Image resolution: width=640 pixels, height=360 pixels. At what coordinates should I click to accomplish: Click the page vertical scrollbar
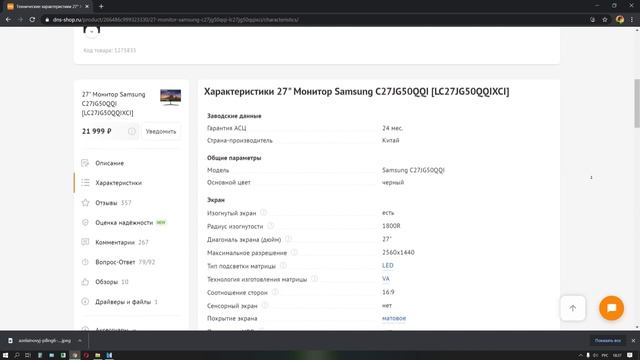637,104
